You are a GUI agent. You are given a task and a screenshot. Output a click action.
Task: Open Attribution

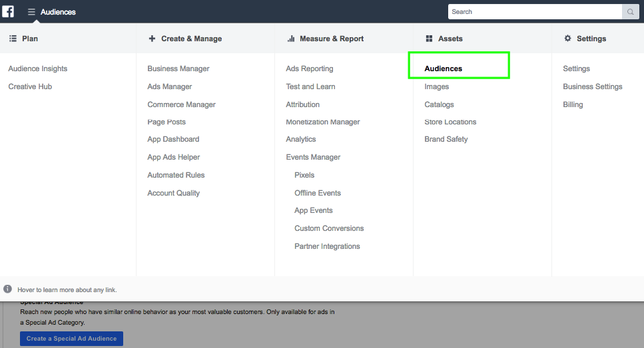pyautogui.click(x=303, y=104)
